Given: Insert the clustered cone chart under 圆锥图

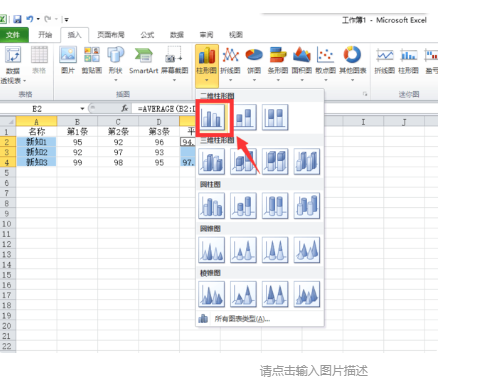Looking at the screenshot, I should pyautogui.click(x=212, y=250).
